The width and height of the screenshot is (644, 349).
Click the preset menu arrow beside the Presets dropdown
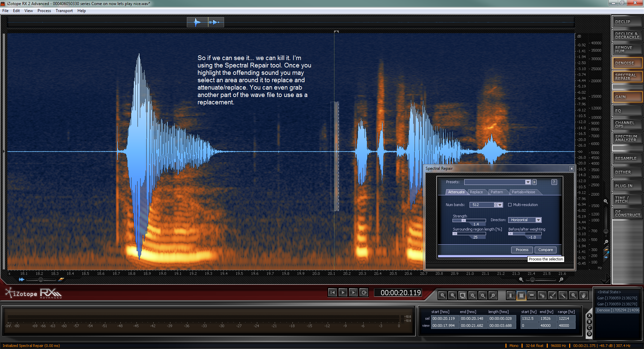coord(535,182)
